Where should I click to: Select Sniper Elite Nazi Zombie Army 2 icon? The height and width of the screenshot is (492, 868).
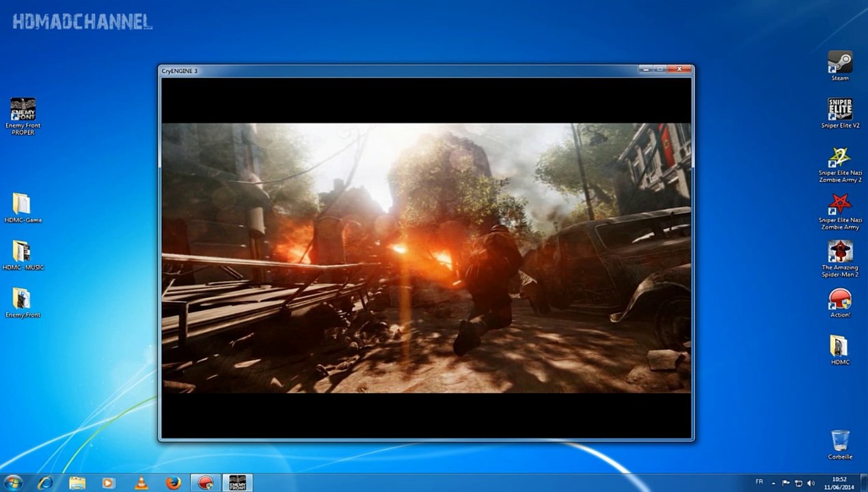click(x=840, y=164)
